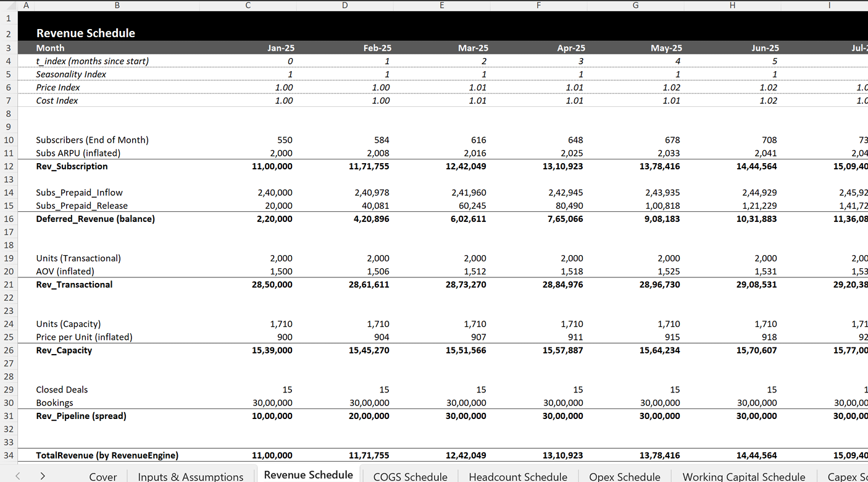Select the Revenue Schedule tab

308,475
